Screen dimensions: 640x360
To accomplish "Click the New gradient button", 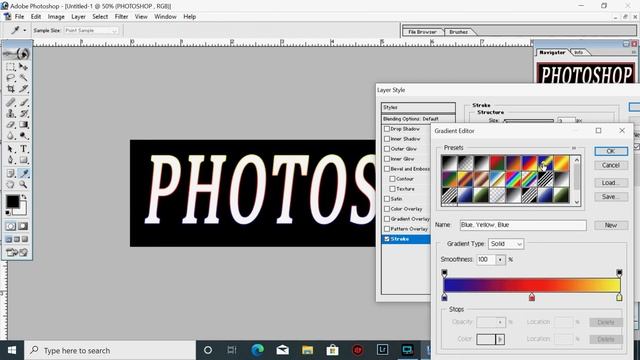I will (x=611, y=225).
